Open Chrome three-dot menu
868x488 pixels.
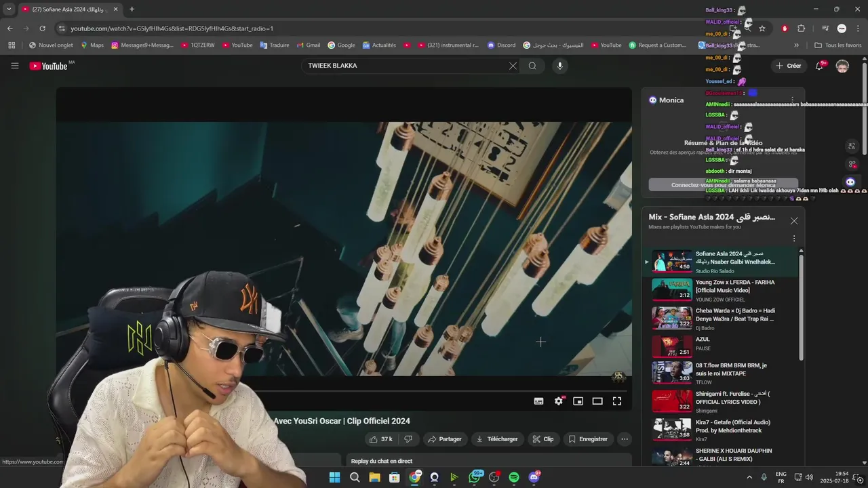[x=858, y=28]
